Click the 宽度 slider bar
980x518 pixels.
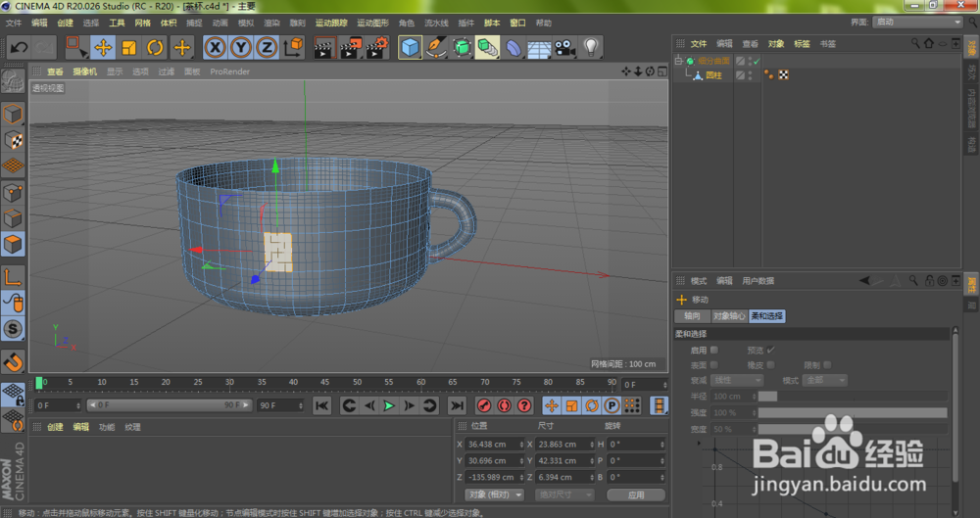pyautogui.click(x=853, y=429)
